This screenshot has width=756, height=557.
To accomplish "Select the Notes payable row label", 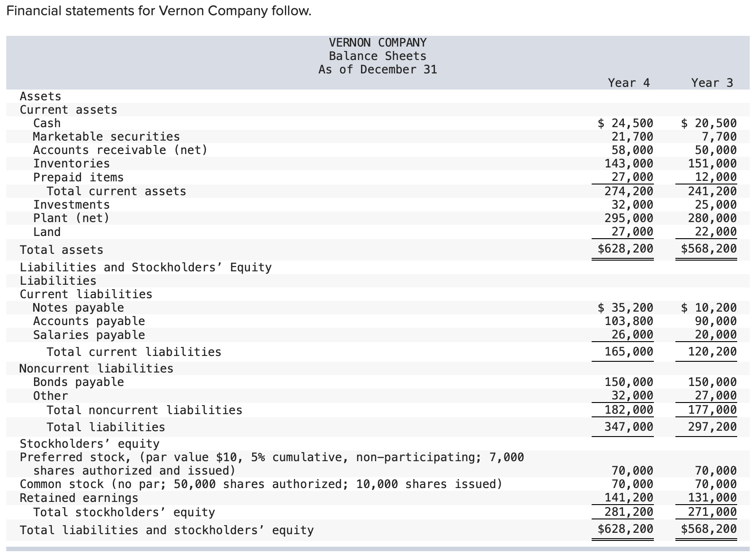I will (78, 308).
